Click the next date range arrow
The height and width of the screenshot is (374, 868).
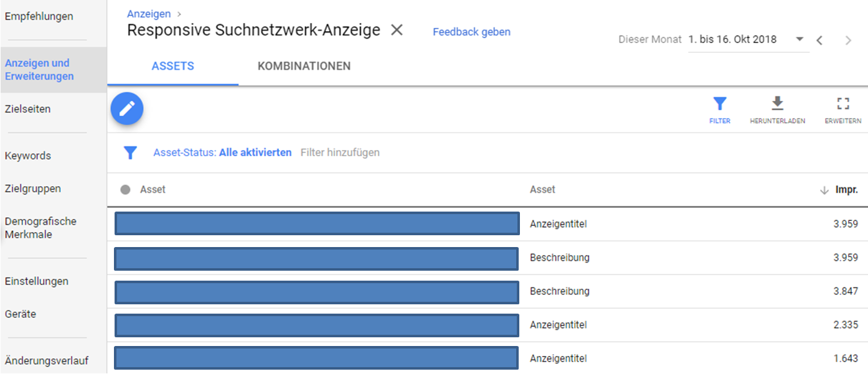[848, 40]
